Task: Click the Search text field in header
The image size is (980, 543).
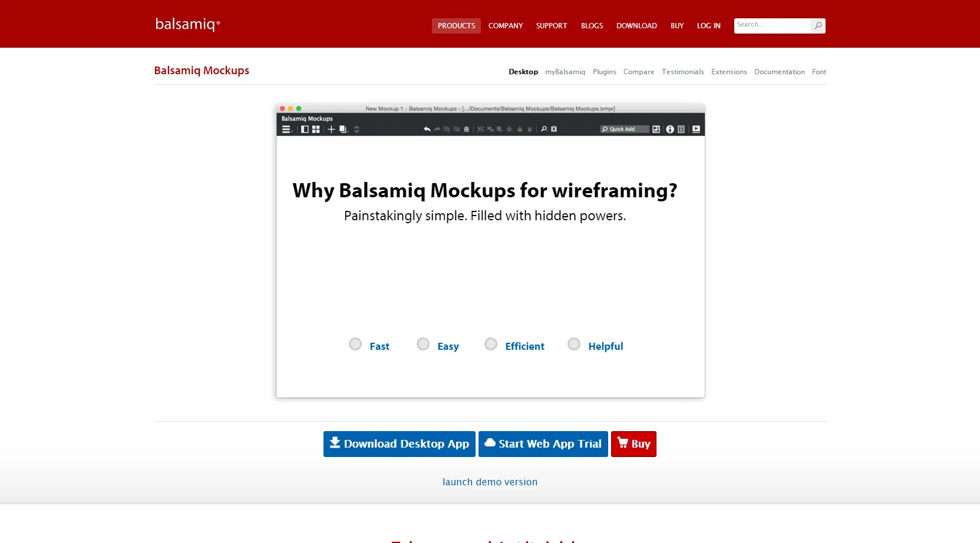Action: coord(773,26)
